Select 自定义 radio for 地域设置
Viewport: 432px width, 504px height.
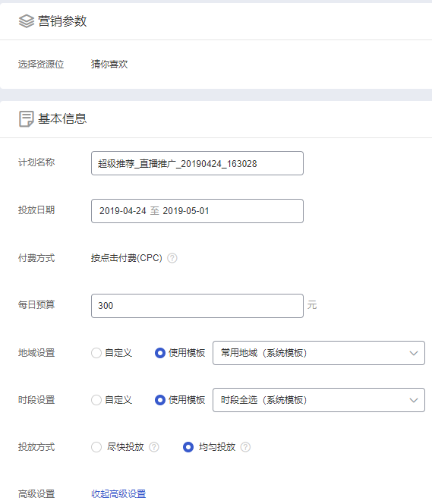pos(96,353)
